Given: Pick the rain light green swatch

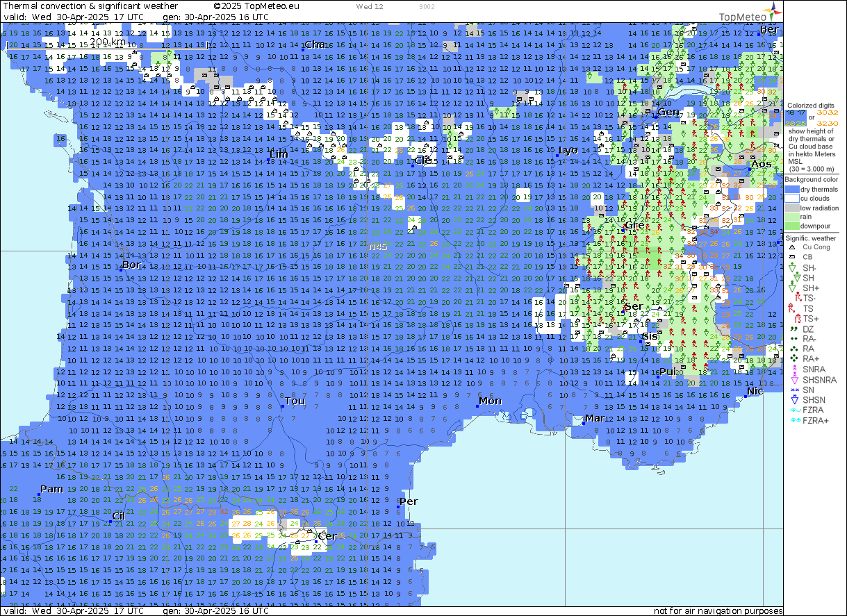Looking at the screenshot, I should click(792, 217).
